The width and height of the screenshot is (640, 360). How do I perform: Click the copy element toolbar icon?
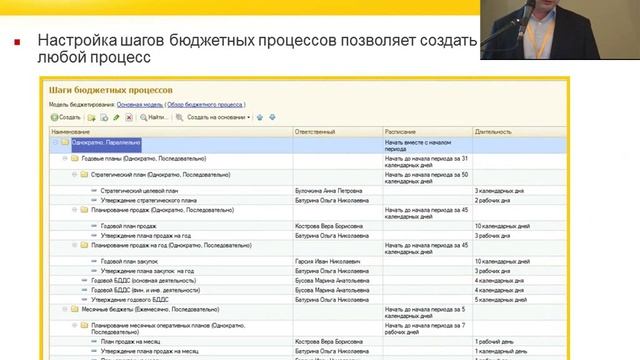pyautogui.click(x=104, y=118)
